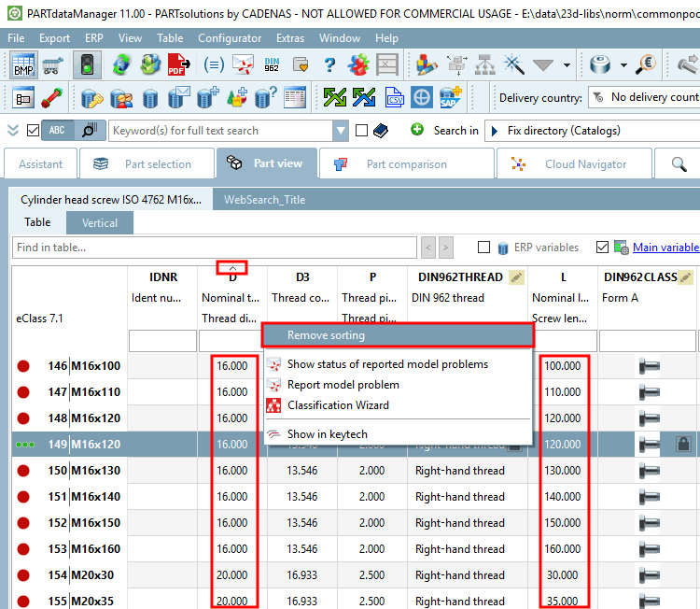700x609 pixels.
Task: Click the next result button beside Find in table
Action: click(445, 248)
